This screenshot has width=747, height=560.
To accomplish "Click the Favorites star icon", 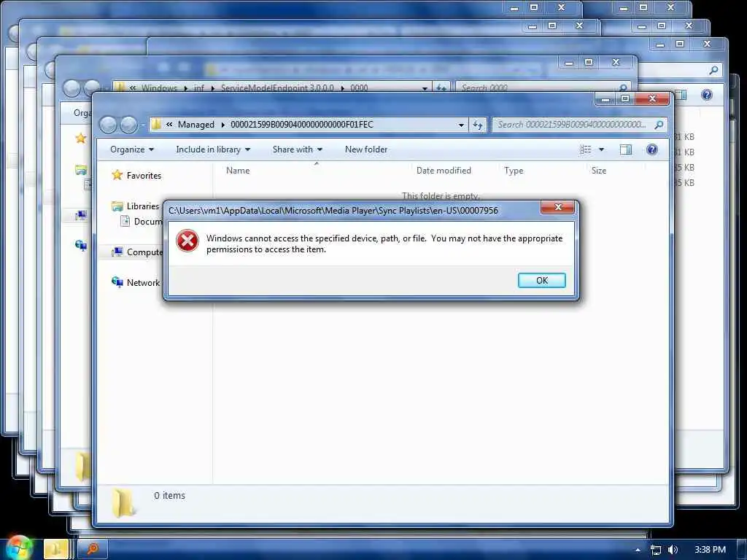I will pos(117,175).
